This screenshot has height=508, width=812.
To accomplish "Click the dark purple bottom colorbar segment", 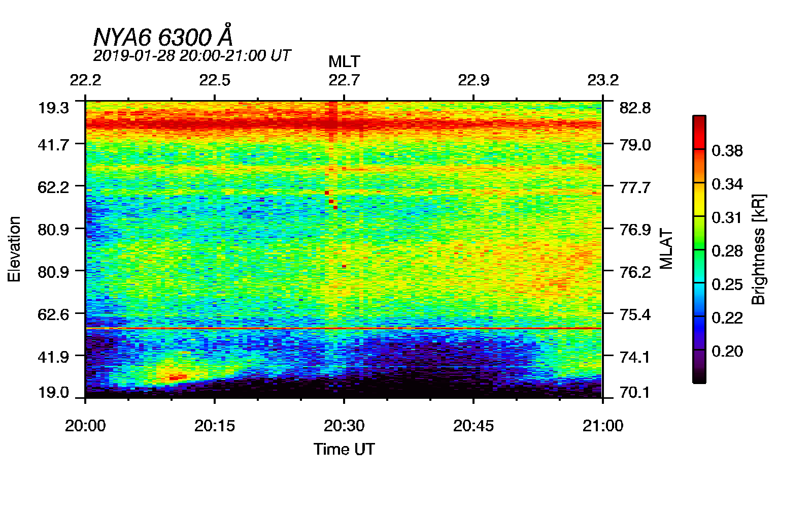I will coord(699,366).
